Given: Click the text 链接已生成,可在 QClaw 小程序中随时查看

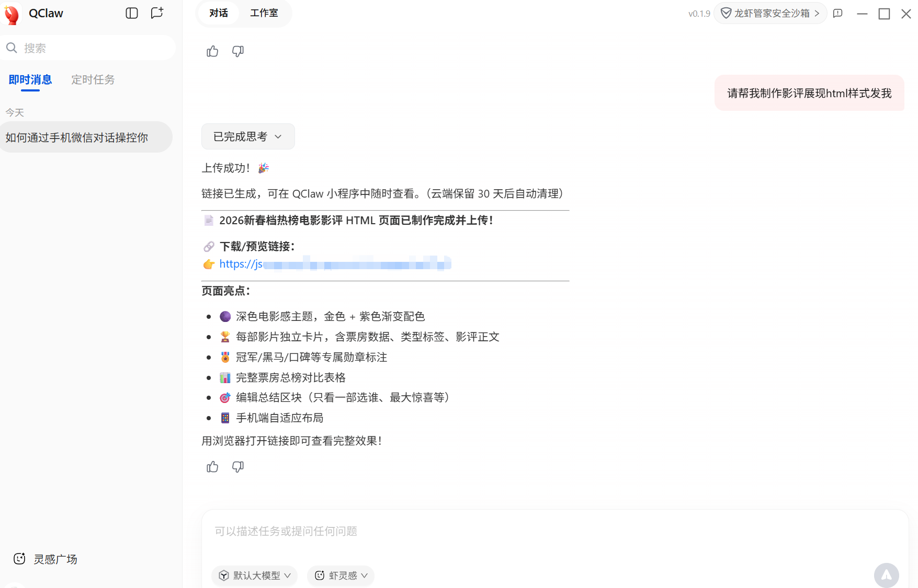Looking at the screenshot, I should click(x=309, y=193).
